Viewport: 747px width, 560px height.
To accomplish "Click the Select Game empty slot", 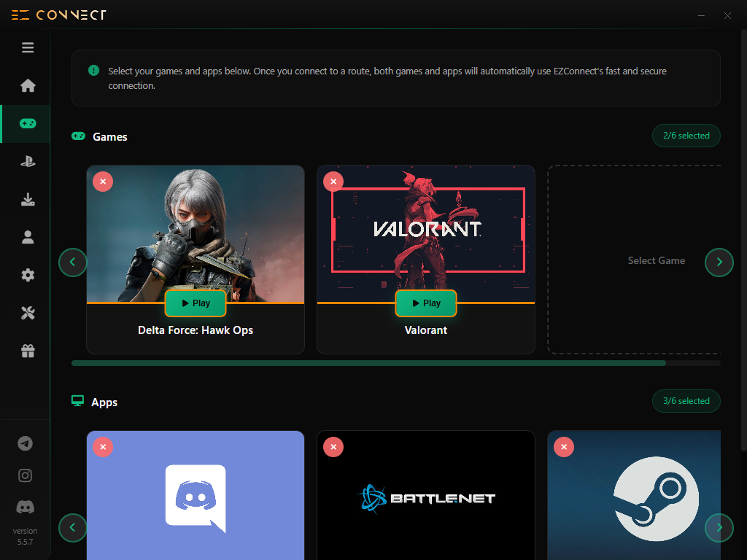I will click(634, 260).
